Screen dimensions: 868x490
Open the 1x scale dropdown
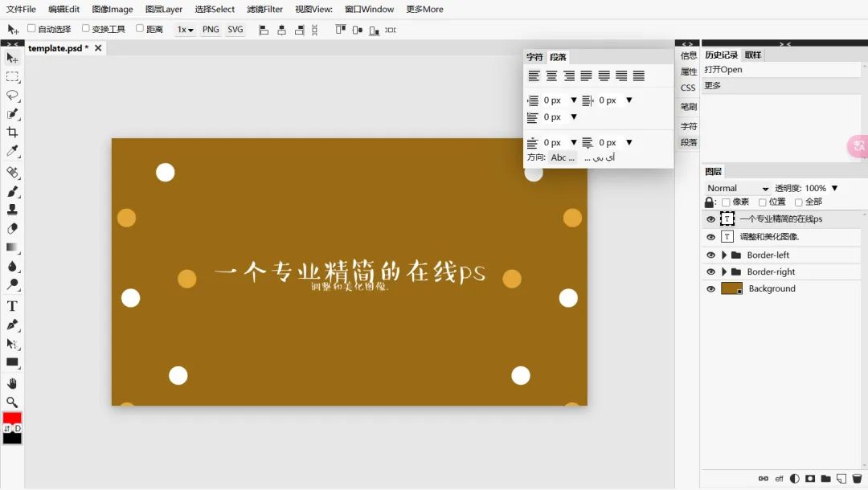[x=185, y=30]
